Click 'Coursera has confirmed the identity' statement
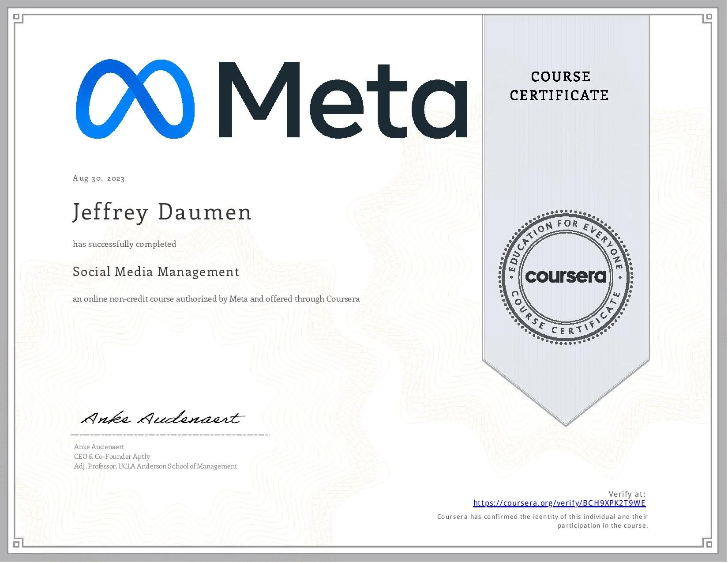Viewport: 728px width, 563px height. pyautogui.click(x=542, y=521)
